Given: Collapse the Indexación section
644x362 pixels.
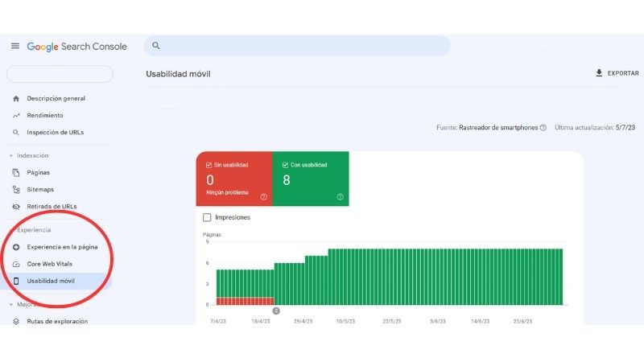Looking at the screenshot, I should pyautogui.click(x=11, y=156).
